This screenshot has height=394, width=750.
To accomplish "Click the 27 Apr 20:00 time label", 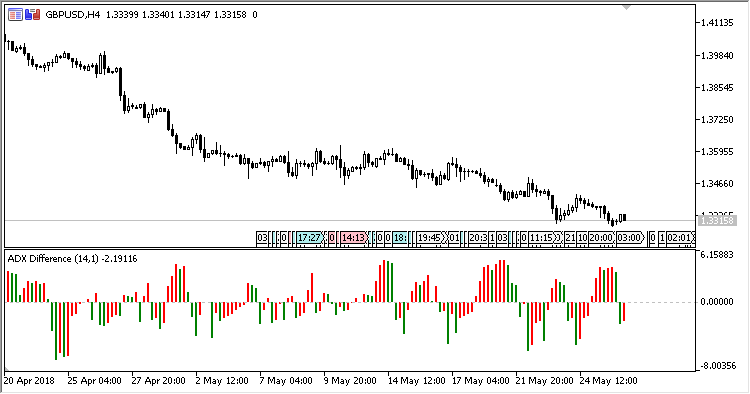I will [158, 381].
